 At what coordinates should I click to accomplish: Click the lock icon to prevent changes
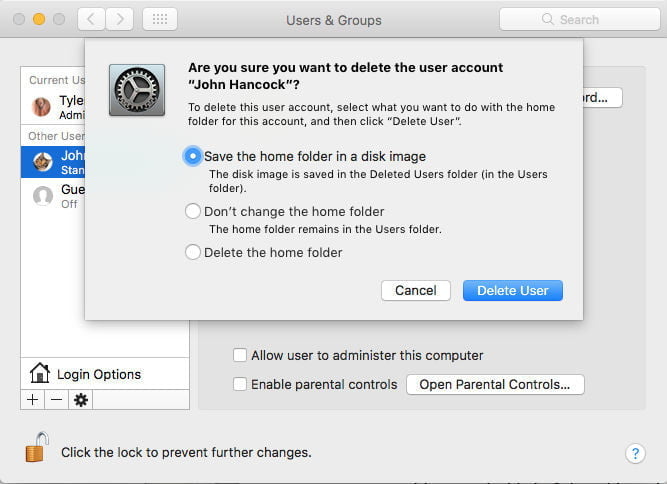(x=37, y=447)
